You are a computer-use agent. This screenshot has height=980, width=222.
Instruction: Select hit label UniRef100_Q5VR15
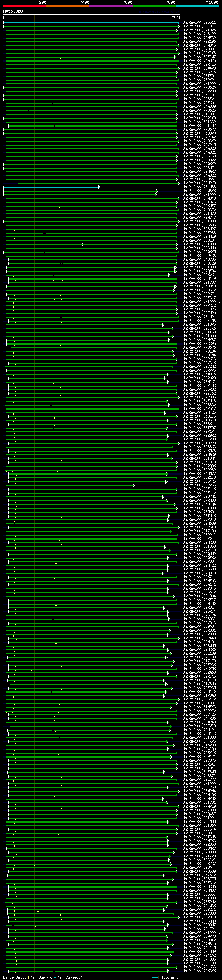199,145
